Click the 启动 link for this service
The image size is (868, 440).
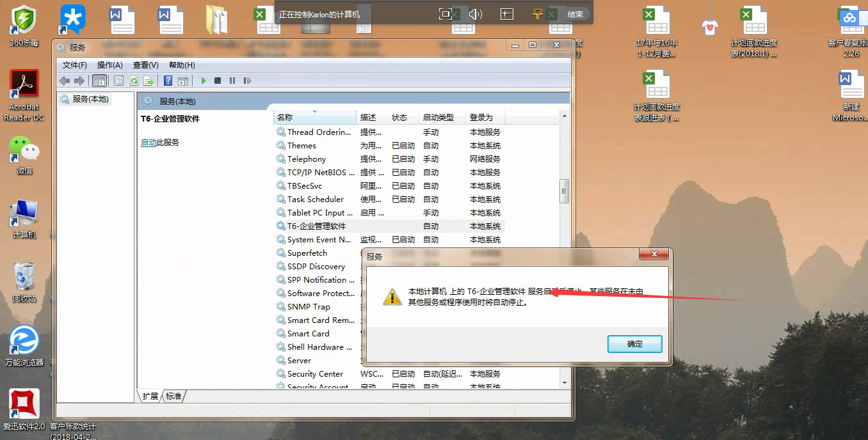point(149,143)
